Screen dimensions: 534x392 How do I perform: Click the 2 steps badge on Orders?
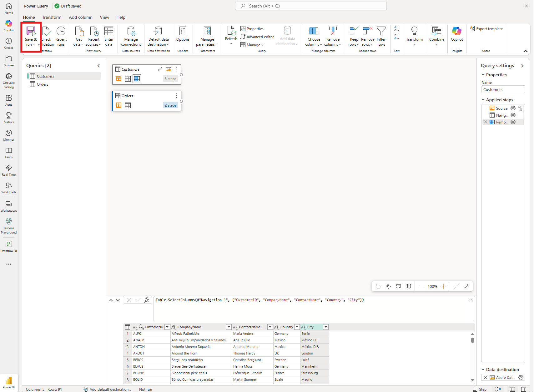(170, 105)
